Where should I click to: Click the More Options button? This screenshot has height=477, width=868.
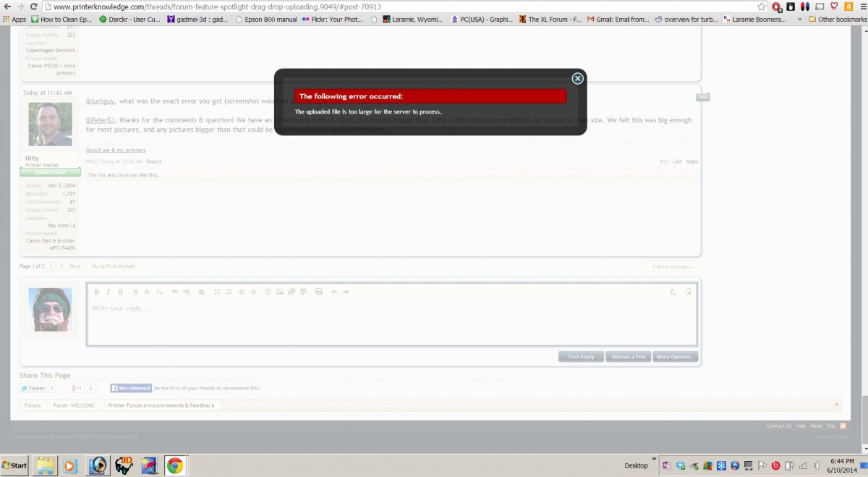(675, 357)
